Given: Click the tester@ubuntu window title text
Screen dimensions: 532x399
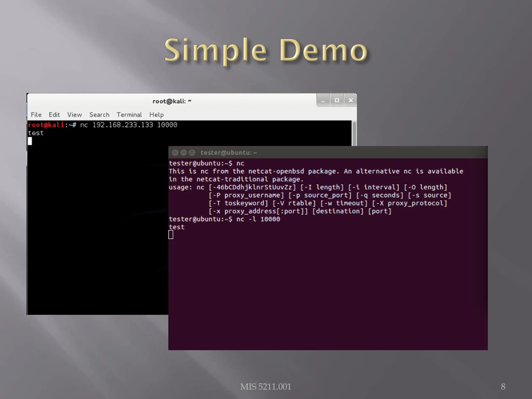Looking at the screenshot, I should click(229, 153).
